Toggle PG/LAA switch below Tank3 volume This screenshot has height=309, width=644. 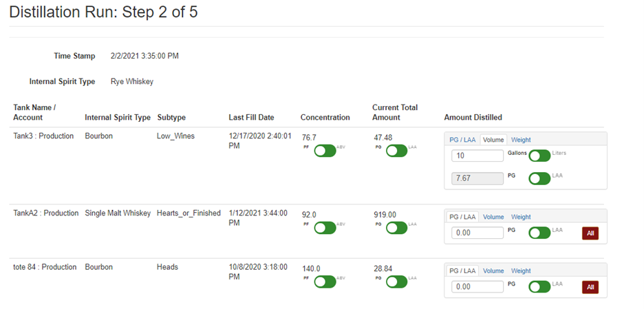point(539,178)
